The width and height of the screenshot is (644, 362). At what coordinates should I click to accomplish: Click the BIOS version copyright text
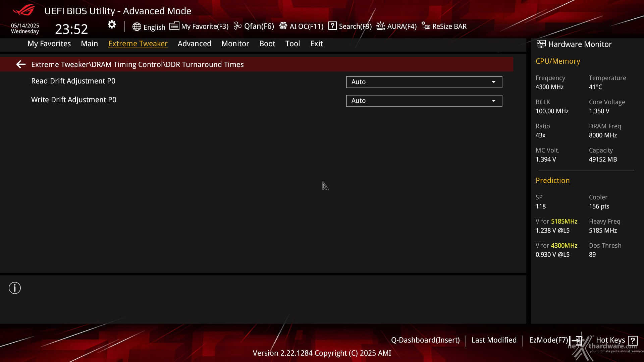[x=322, y=353]
